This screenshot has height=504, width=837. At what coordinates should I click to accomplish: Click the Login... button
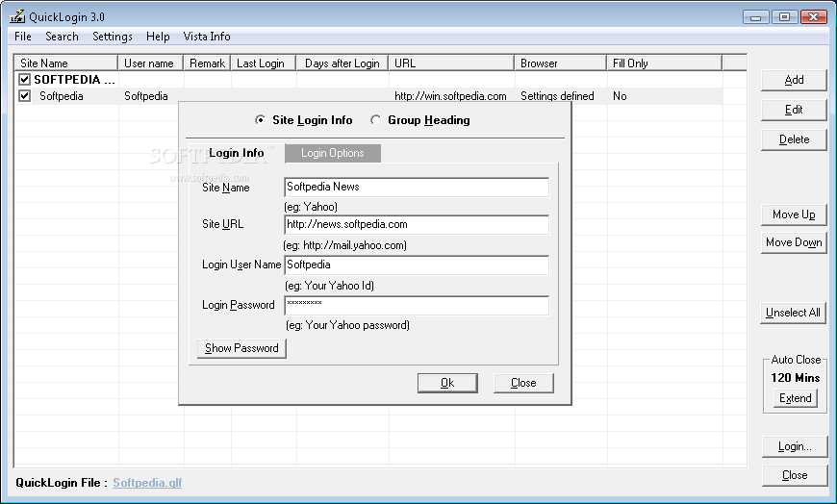coord(795,447)
